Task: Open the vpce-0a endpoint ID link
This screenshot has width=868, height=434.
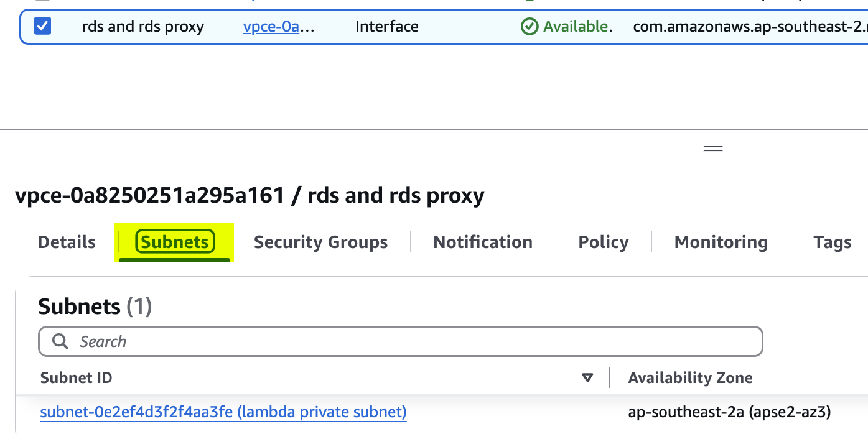Action: tap(279, 27)
